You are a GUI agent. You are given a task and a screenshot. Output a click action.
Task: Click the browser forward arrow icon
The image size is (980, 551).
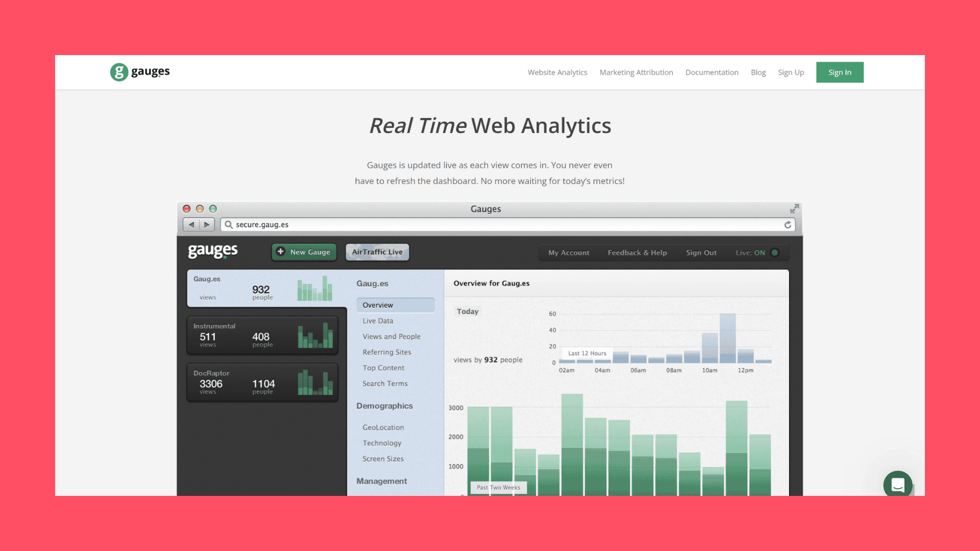[207, 224]
